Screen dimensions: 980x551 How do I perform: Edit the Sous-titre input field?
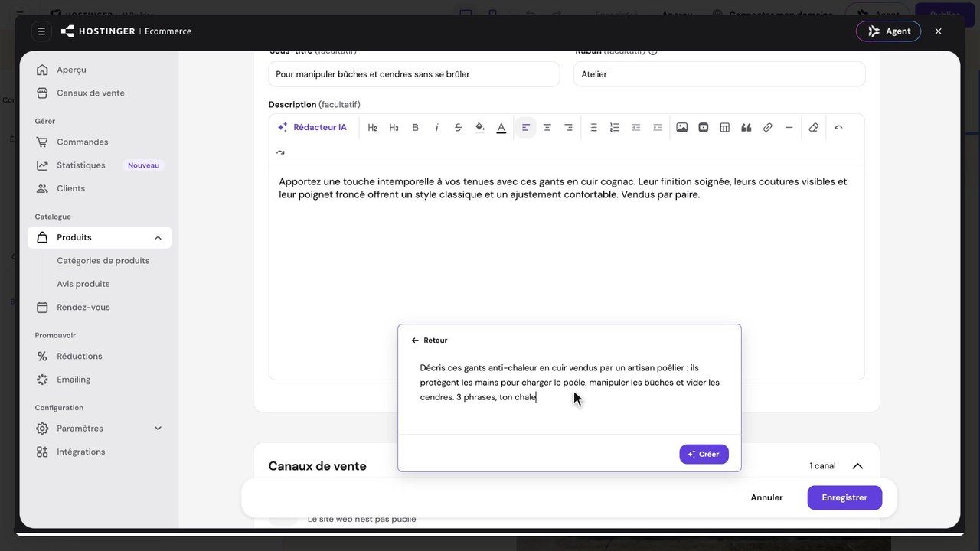click(x=414, y=74)
